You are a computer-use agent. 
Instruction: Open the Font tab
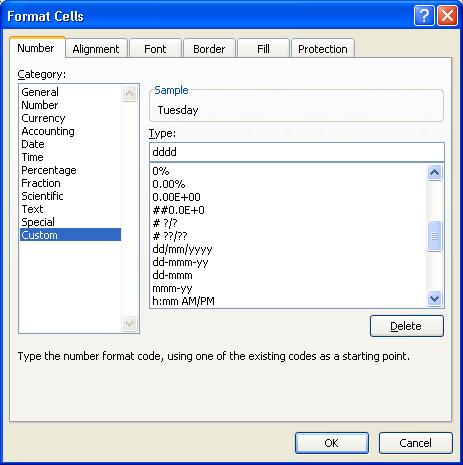[155, 49]
